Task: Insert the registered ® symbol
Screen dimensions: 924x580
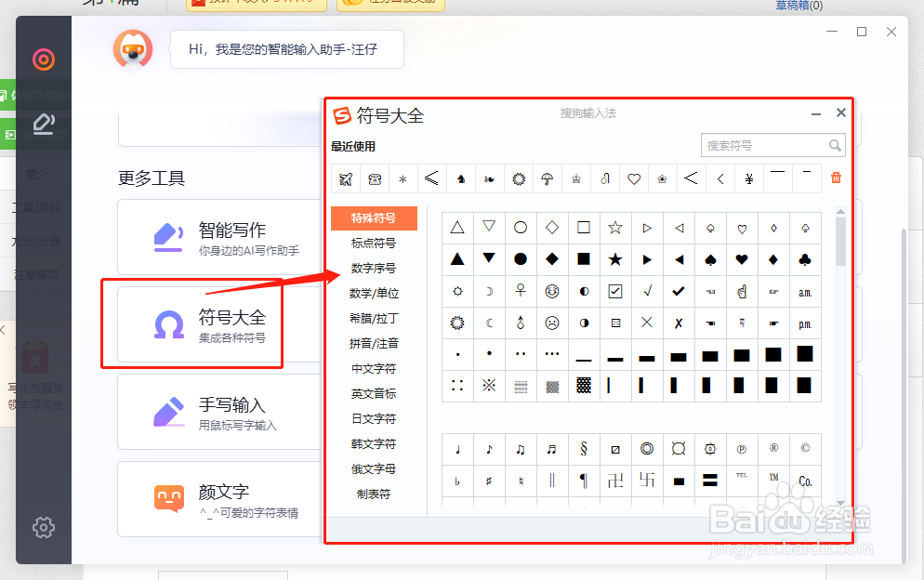Action: tap(773, 449)
